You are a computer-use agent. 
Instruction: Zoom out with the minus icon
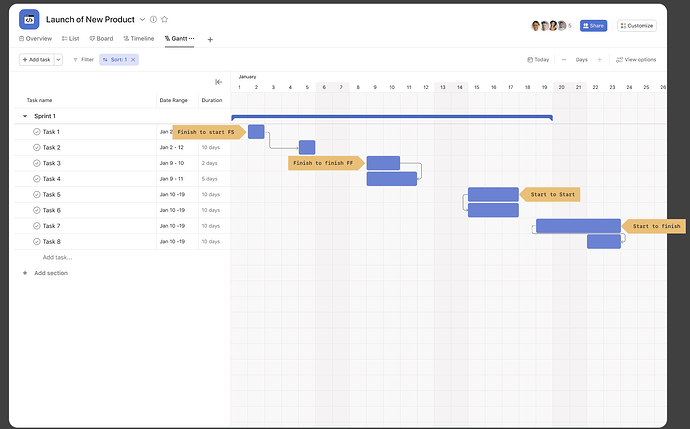[564, 59]
